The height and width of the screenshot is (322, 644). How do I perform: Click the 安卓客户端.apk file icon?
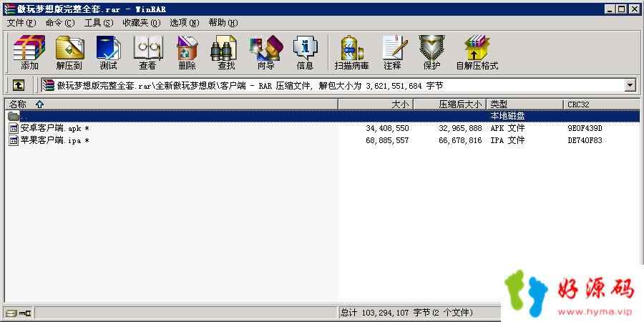pos(14,129)
